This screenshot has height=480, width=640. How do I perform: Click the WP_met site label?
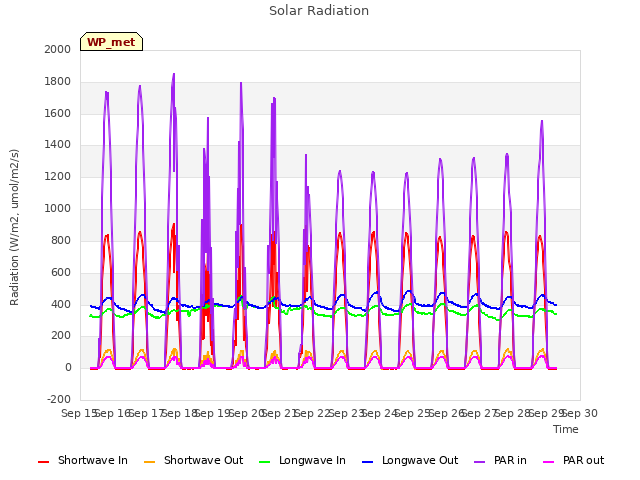(111, 42)
